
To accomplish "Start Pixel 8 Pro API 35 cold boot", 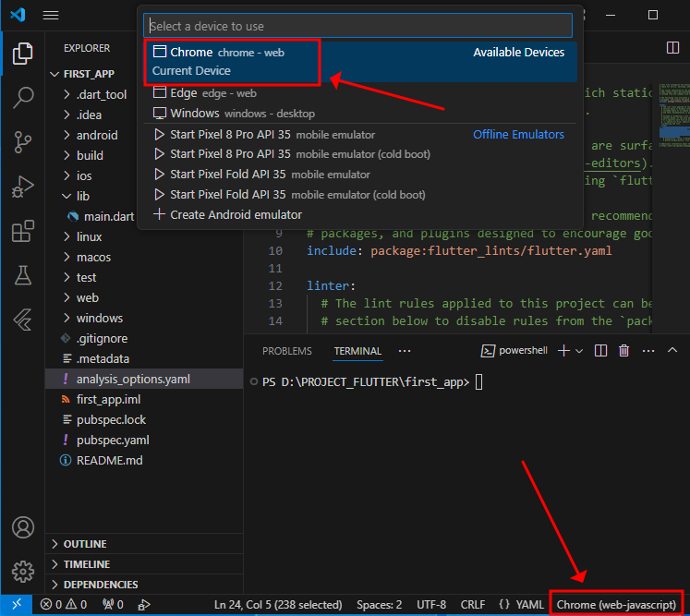I will pos(360,154).
